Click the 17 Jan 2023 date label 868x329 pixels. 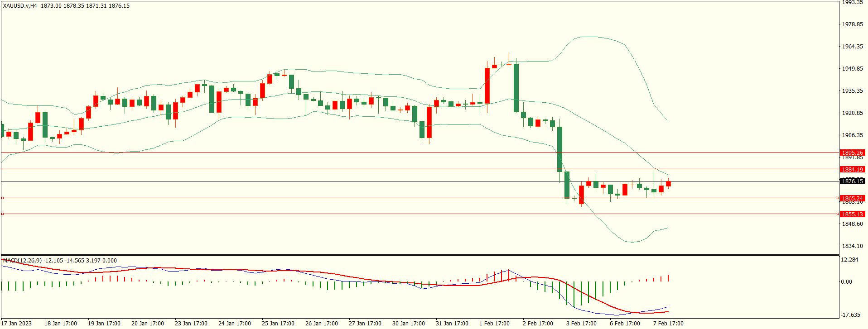[17, 324]
